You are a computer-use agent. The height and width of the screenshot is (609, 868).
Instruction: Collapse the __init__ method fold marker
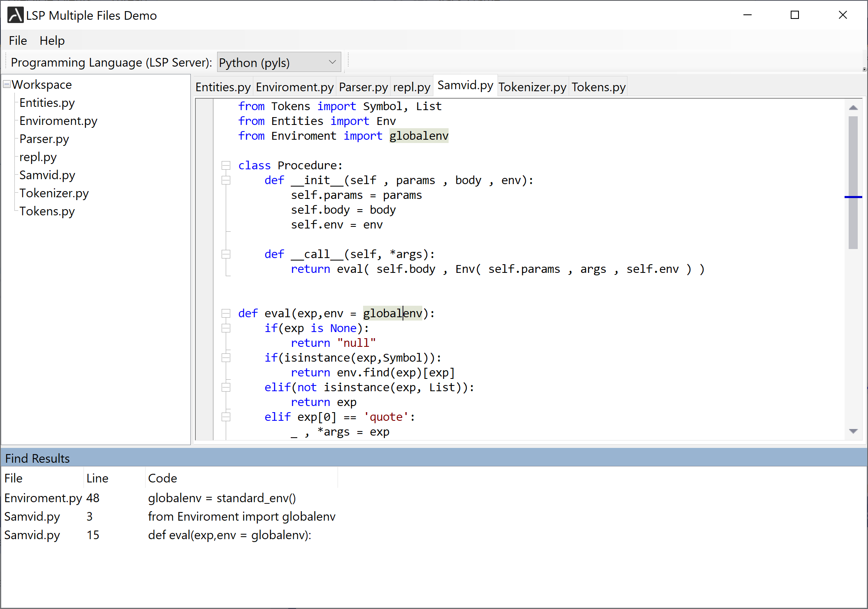coord(226,180)
